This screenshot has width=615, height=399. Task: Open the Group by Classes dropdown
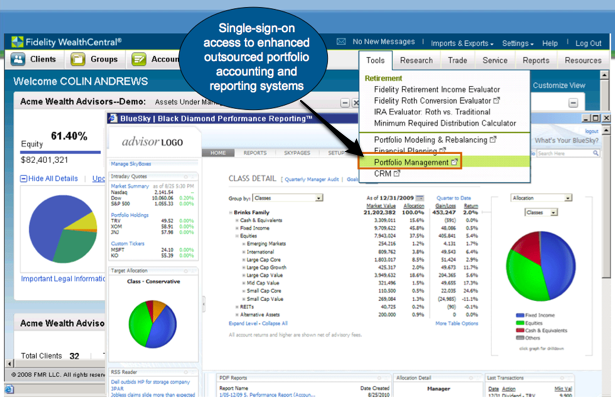click(x=287, y=198)
